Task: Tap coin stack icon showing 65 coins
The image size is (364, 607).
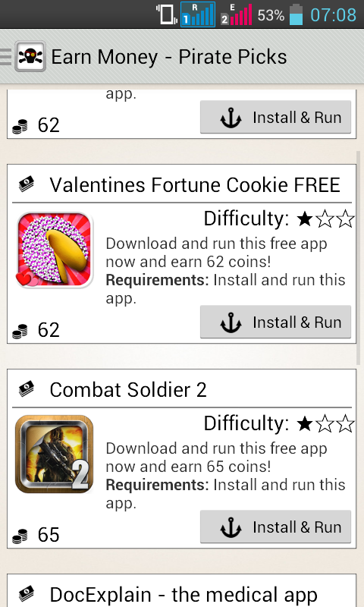Action: coord(20,536)
